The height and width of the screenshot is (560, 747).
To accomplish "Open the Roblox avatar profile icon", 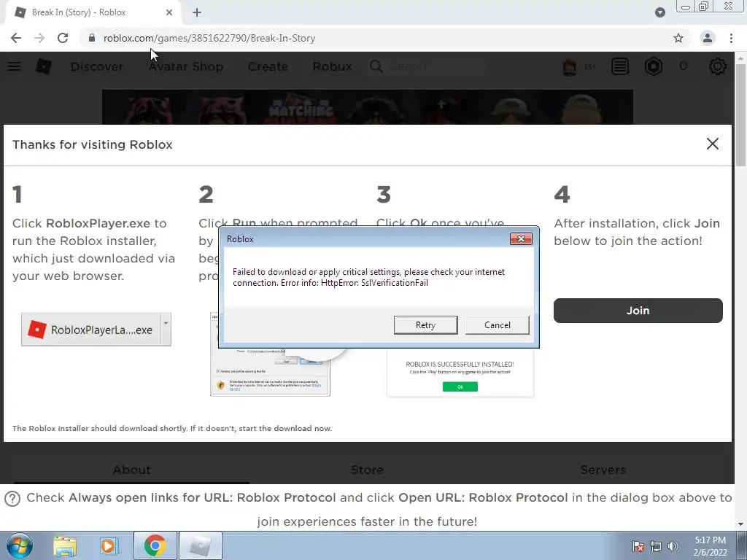I will tap(569, 66).
